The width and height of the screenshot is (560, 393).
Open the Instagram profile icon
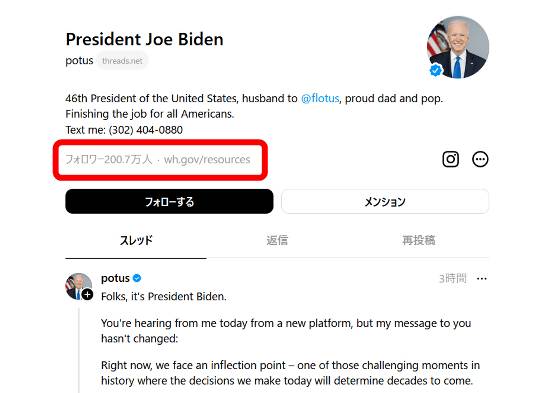(x=450, y=159)
